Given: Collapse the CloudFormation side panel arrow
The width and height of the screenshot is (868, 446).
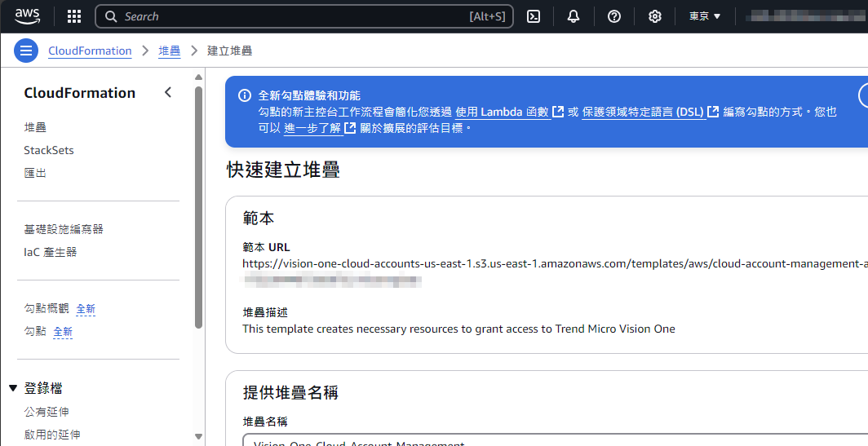Looking at the screenshot, I should coord(168,92).
